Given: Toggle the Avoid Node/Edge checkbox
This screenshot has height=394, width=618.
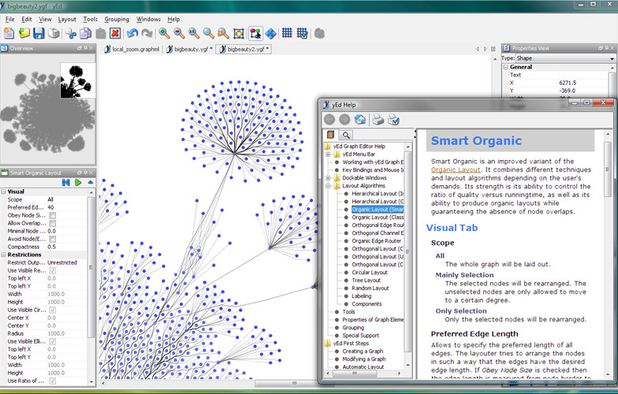Looking at the screenshot, I should pos(52,239).
